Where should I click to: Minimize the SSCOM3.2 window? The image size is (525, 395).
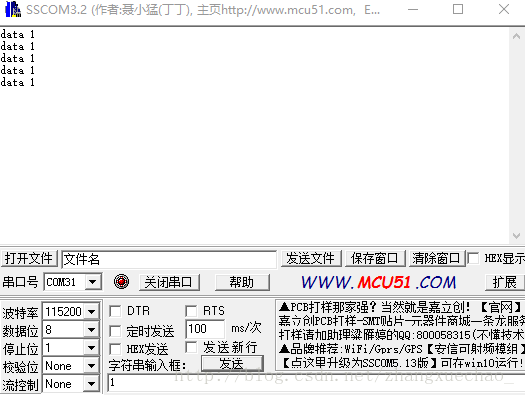[413, 9]
